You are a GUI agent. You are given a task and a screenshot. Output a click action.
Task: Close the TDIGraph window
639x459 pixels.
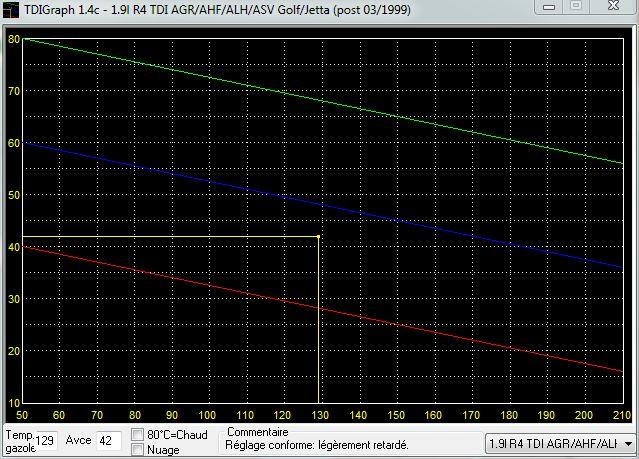click(613, 7)
